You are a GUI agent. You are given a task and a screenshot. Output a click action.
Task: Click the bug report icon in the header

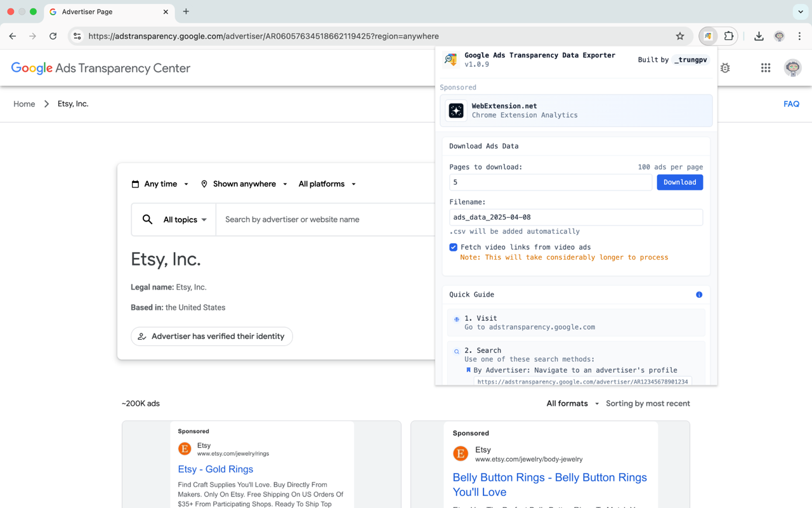pyautogui.click(x=725, y=68)
